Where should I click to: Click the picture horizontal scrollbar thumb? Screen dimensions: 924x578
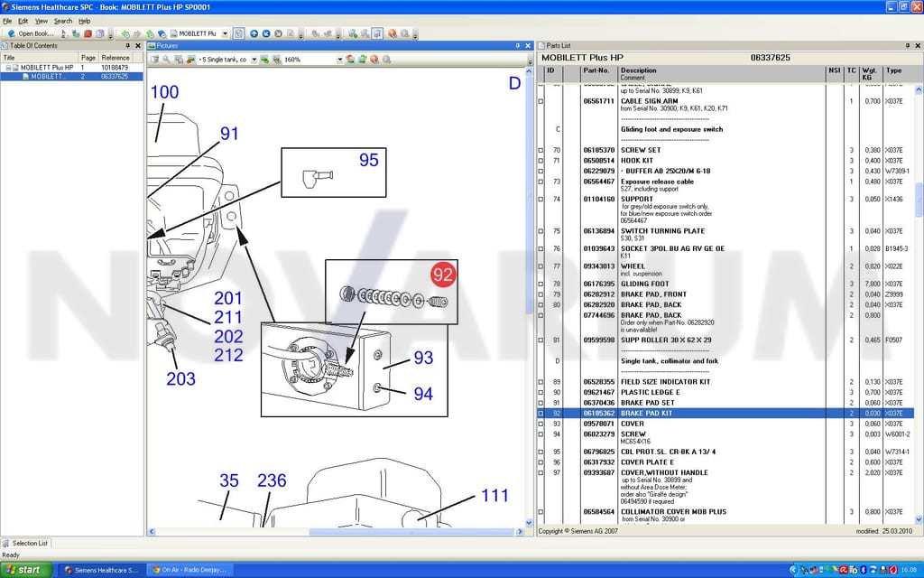click(x=411, y=532)
